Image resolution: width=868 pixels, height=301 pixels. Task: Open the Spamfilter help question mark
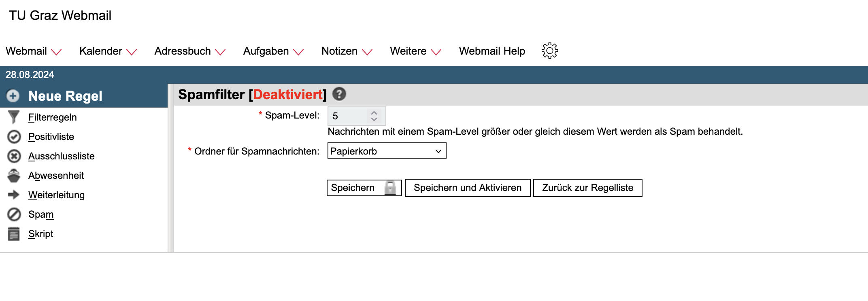pos(339,94)
